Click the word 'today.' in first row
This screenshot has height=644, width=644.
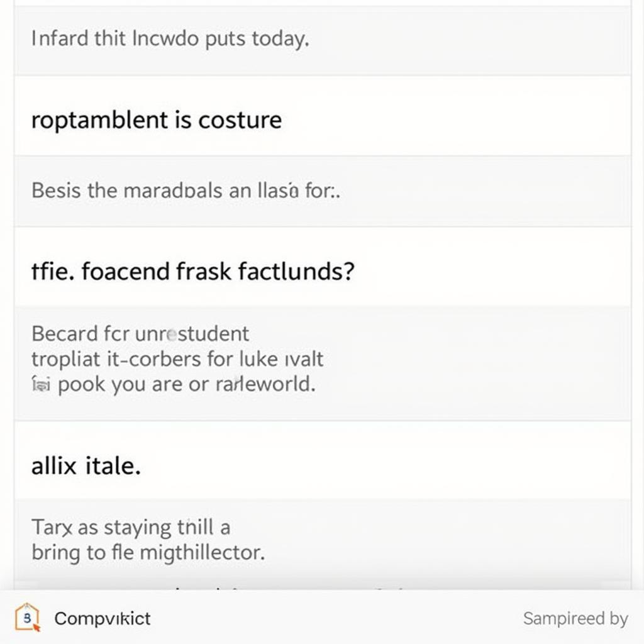[x=280, y=40]
